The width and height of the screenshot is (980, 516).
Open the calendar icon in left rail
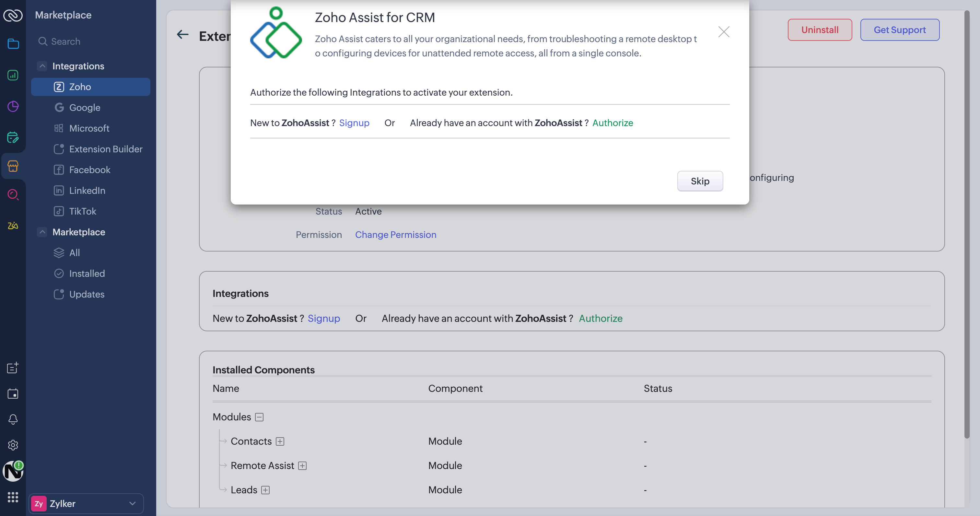pos(13,393)
